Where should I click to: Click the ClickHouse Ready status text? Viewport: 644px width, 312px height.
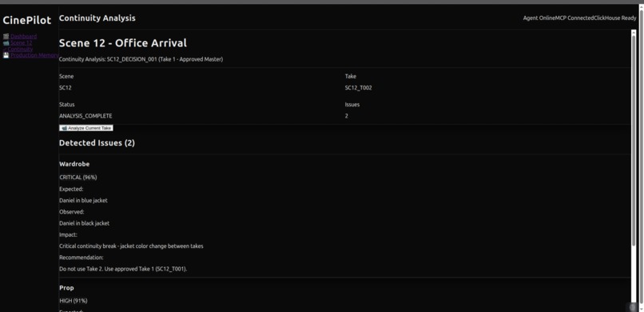615,18
